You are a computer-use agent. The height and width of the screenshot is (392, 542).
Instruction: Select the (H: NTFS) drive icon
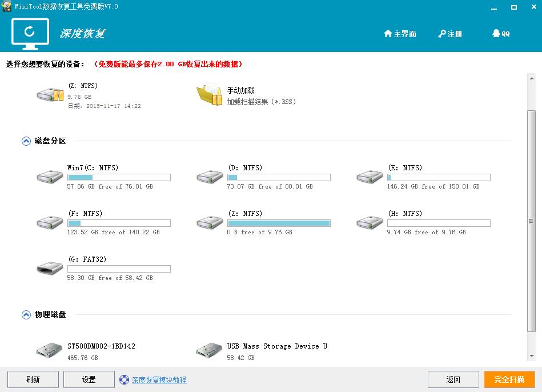(370, 222)
